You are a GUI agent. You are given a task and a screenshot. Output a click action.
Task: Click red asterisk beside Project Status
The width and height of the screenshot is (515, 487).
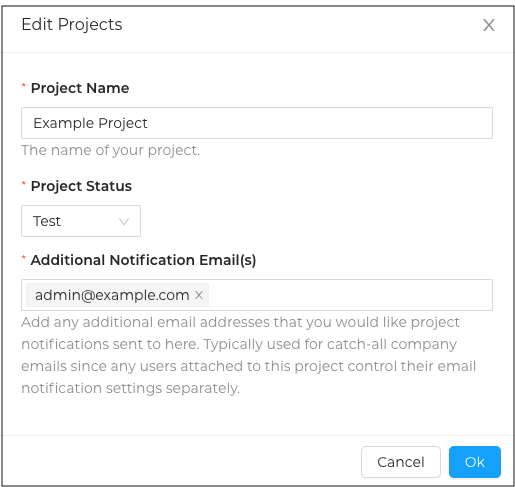(x=24, y=184)
